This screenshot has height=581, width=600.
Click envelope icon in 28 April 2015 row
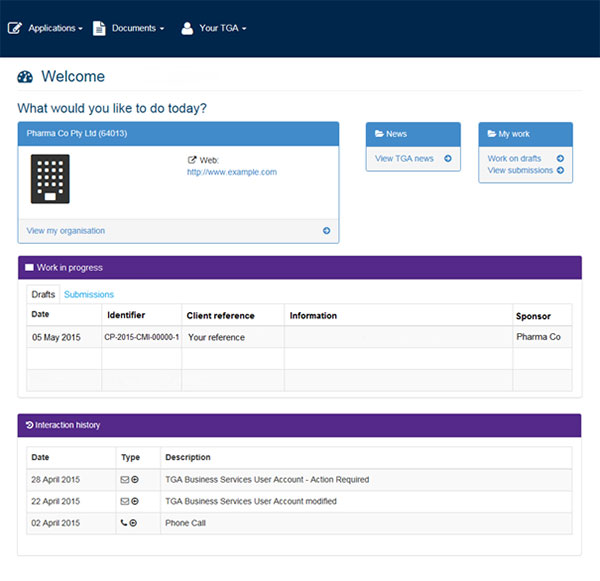pos(124,480)
